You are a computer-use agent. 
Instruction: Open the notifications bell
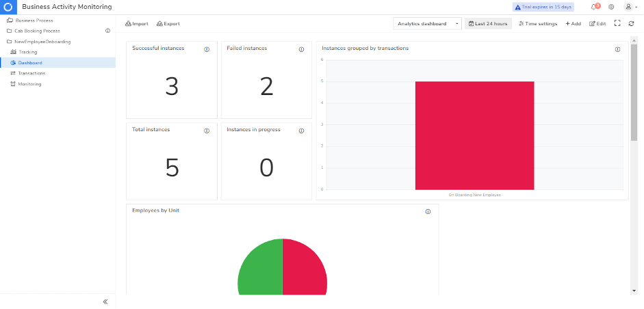[x=594, y=7]
